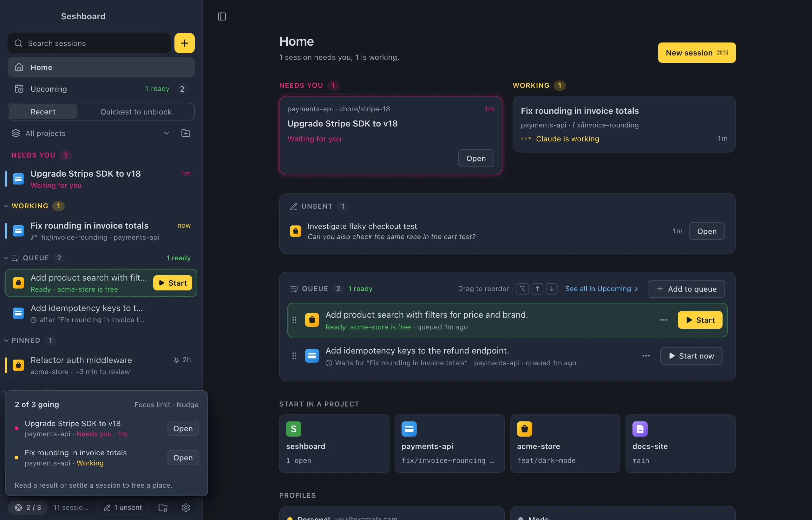Screen dimensions: 812x520
Task: Click the Investigate flaky checkout test bag icon
Action: pyautogui.click(x=296, y=231)
